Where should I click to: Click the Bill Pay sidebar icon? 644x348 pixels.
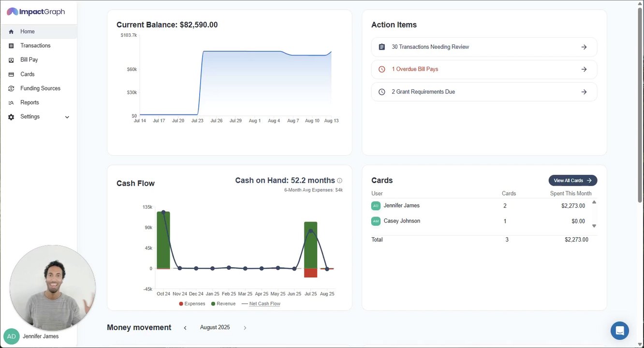click(11, 60)
